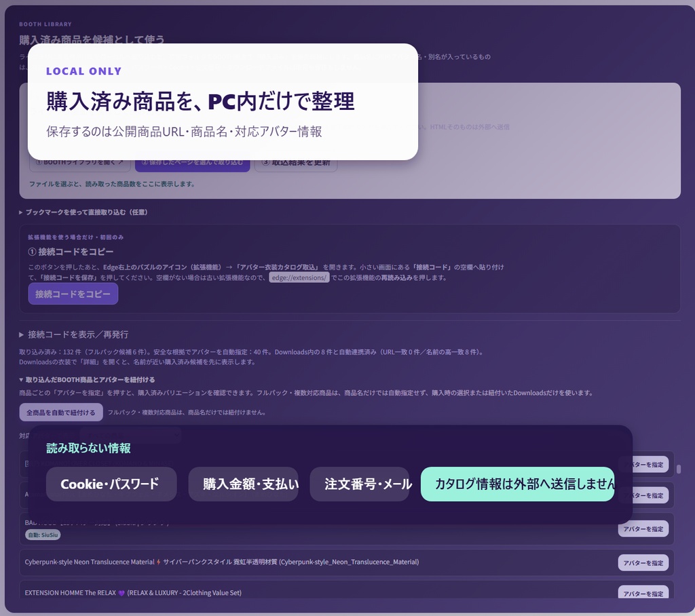Viewport: 695px width, 616px height.
Task: Click the 自動: SiuSiu tag badge
Action: coord(43,535)
